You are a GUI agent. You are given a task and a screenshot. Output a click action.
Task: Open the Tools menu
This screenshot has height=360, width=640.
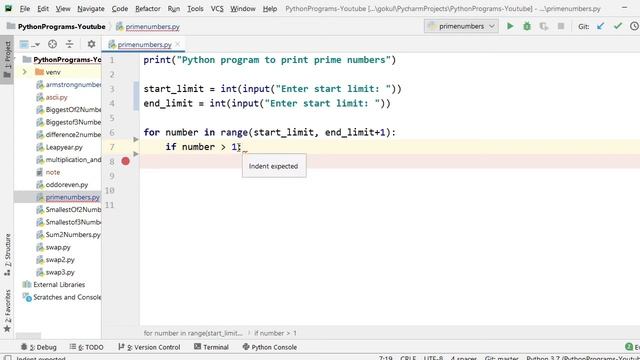(x=195, y=9)
